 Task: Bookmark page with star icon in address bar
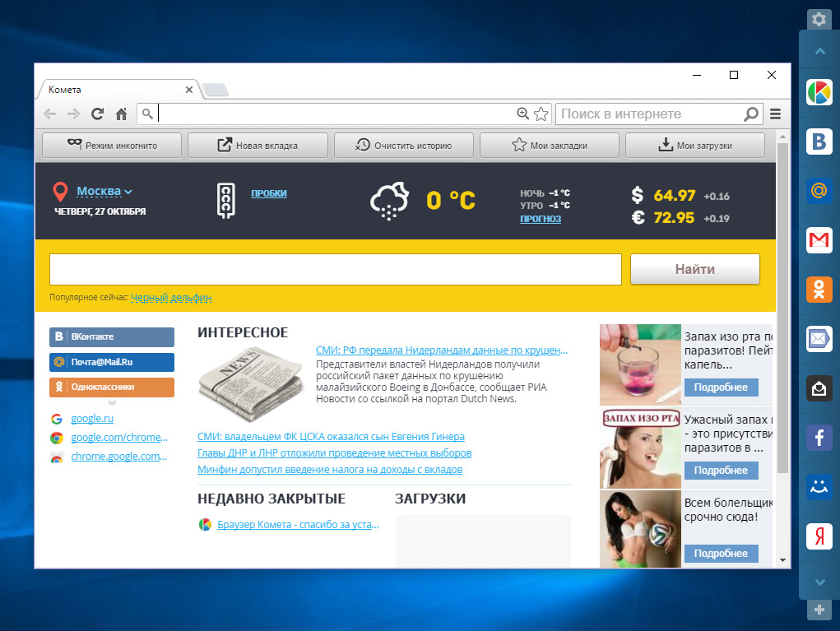coord(541,114)
